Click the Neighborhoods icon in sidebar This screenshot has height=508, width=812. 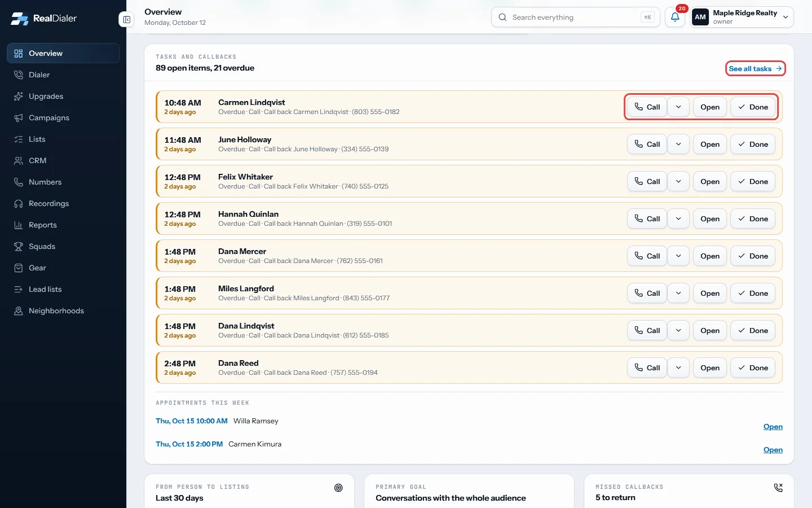pos(19,311)
